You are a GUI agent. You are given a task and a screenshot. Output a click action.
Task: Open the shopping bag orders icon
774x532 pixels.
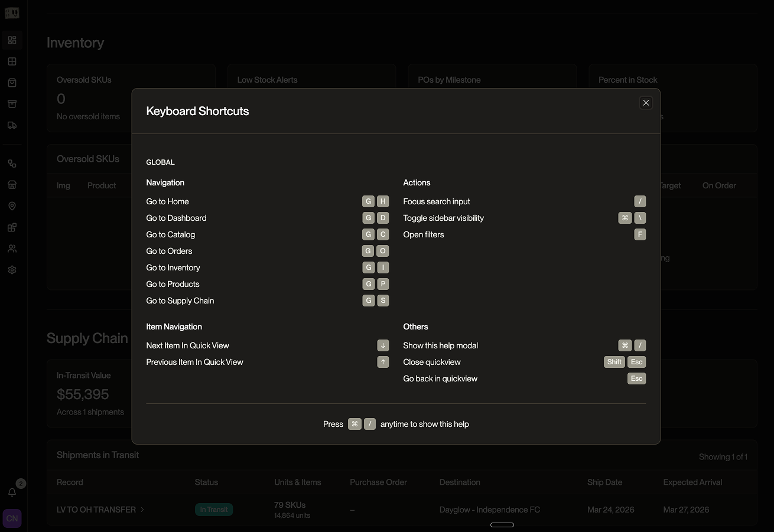click(12, 83)
